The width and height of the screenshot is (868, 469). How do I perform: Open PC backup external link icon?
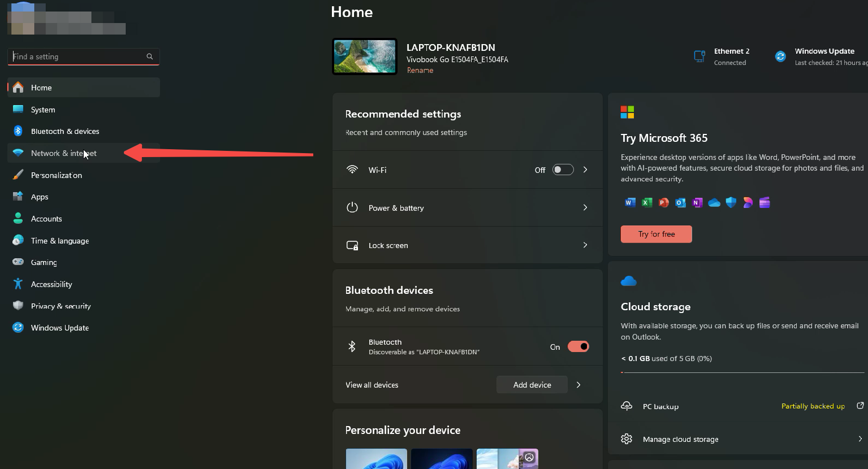860,406
